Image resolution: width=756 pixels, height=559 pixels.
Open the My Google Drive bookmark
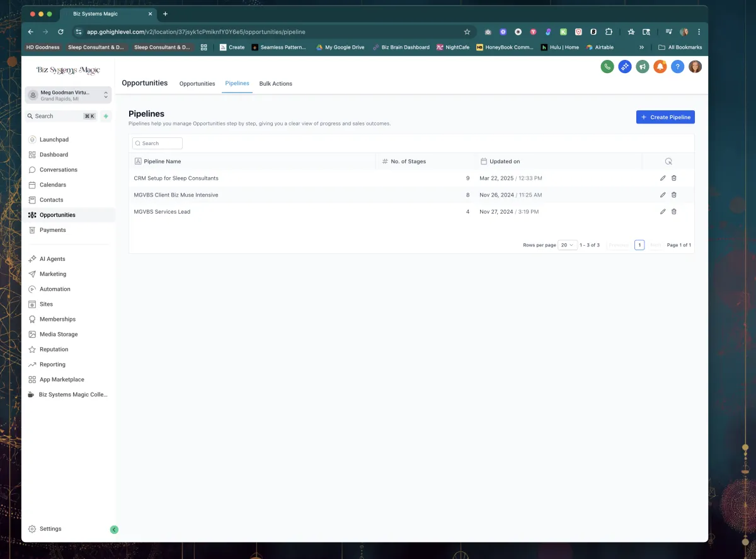[x=340, y=47]
